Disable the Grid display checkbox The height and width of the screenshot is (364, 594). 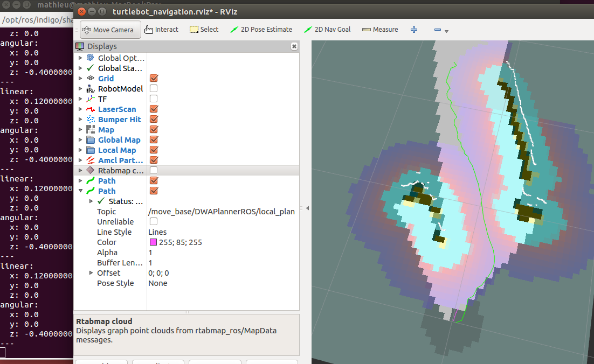click(154, 79)
